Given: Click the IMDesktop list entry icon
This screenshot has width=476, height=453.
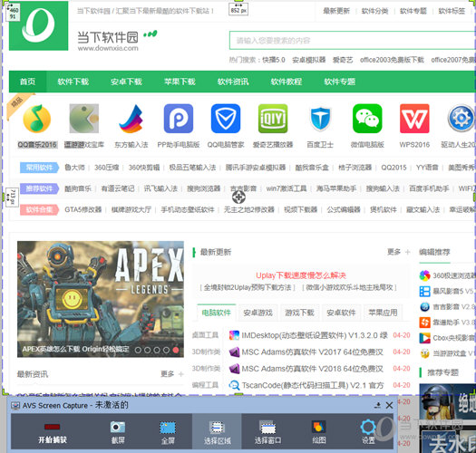Looking at the screenshot, I should tap(234, 335).
